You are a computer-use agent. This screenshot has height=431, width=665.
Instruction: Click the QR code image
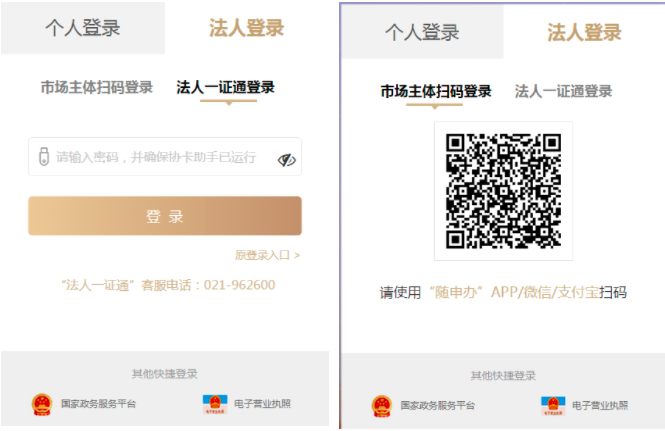(x=503, y=191)
